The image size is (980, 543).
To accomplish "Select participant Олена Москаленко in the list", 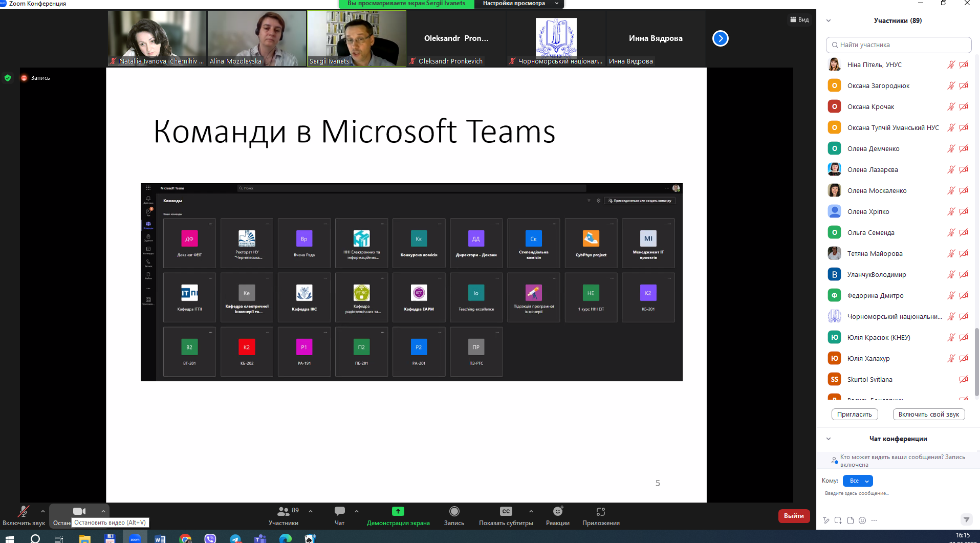I will (898, 190).
